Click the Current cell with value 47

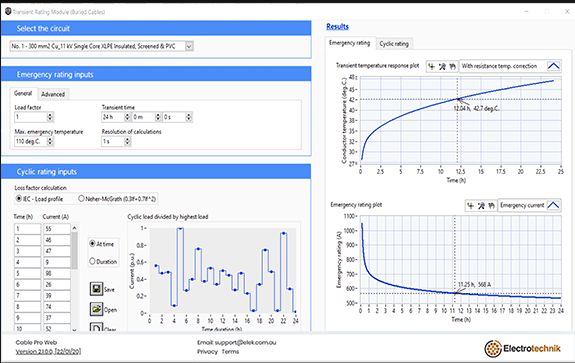click(x=57, y=251)
